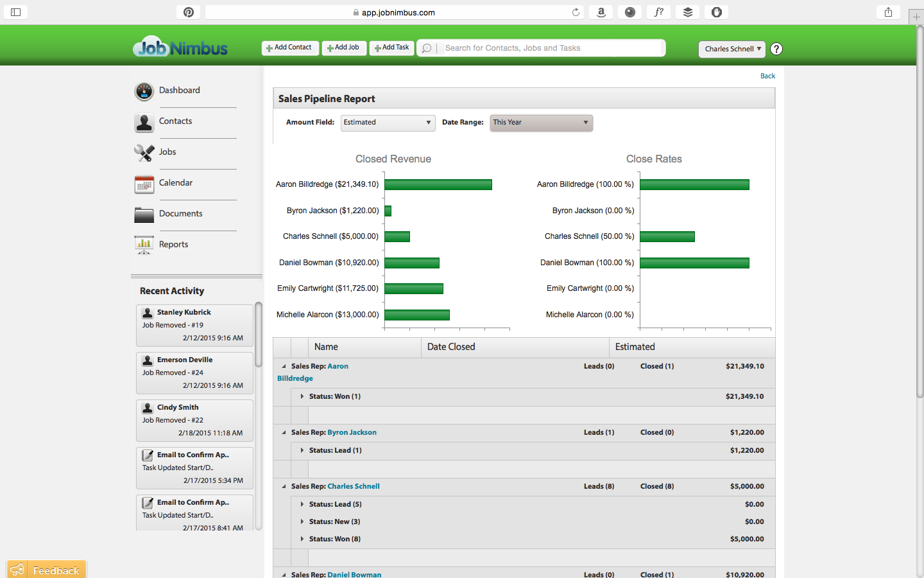Expand Status: Lead (5) row
The image size is (924, 578).
click(302, 504)
